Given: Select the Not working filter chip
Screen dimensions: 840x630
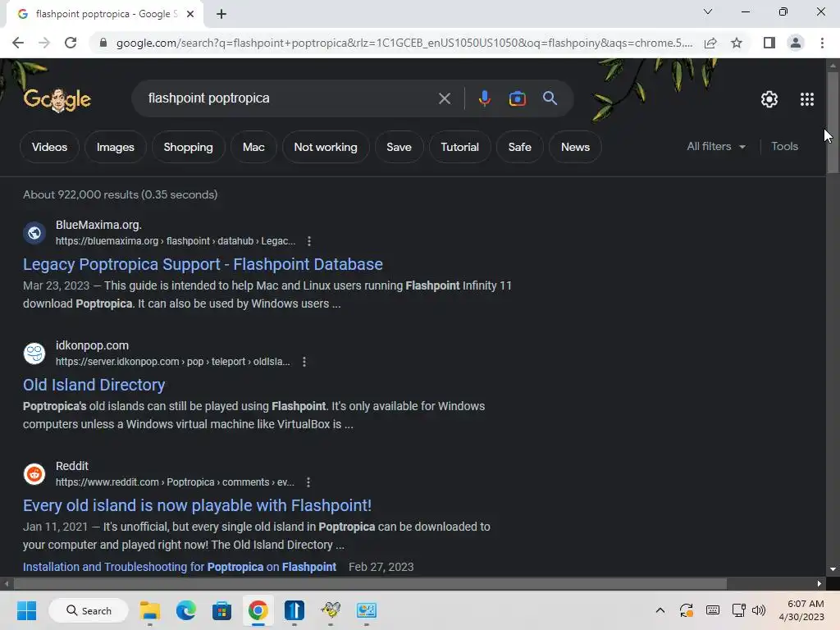Looking at the screenshot, I should [x=325, y=147].
